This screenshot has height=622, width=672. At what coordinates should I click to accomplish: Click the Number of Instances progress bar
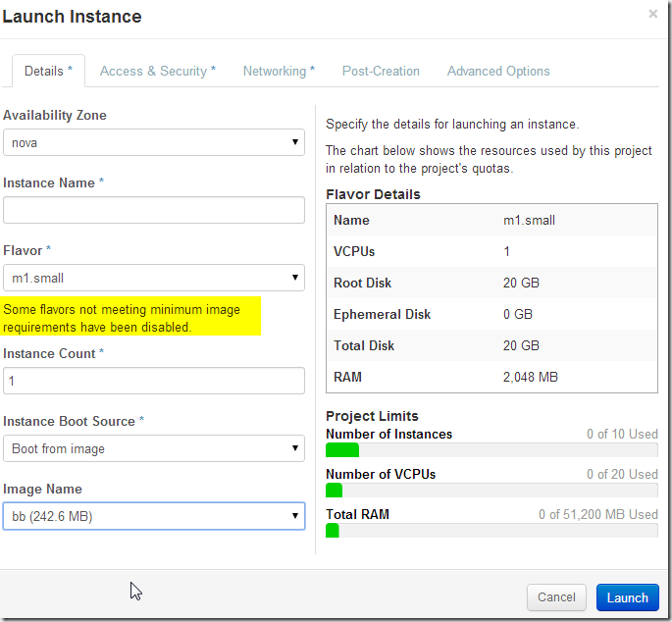pyautogui.click(x=491, y=450)
